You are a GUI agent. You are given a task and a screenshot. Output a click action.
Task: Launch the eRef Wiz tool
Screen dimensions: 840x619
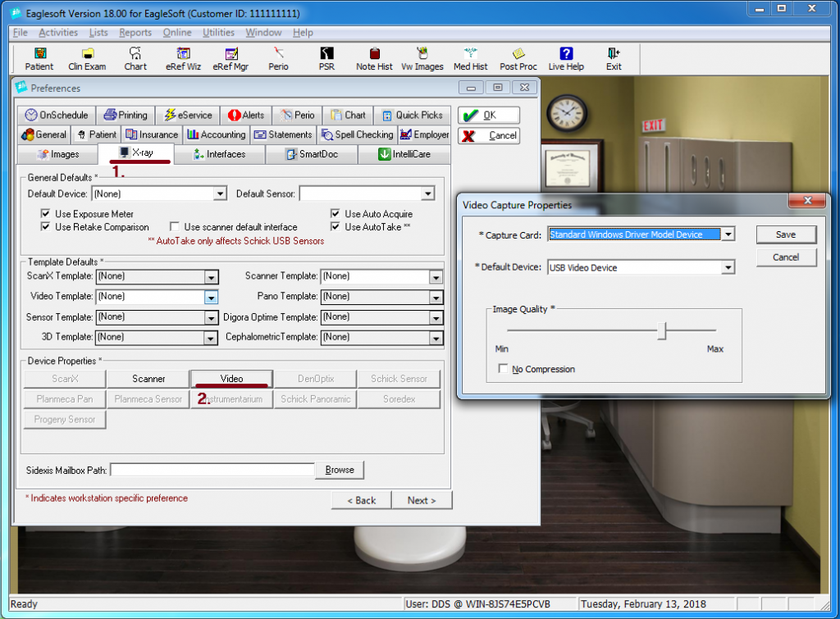point(182,58)
